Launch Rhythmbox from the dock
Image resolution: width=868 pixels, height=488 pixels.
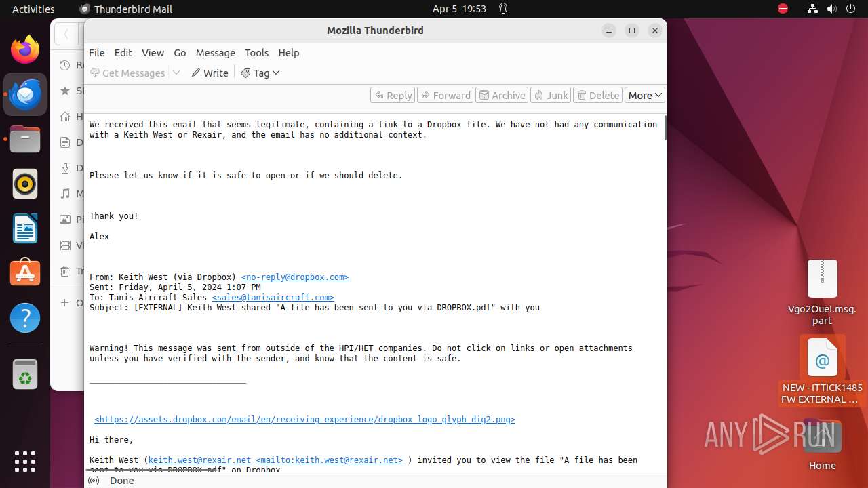pyautogui.click(x=25, y=184)
